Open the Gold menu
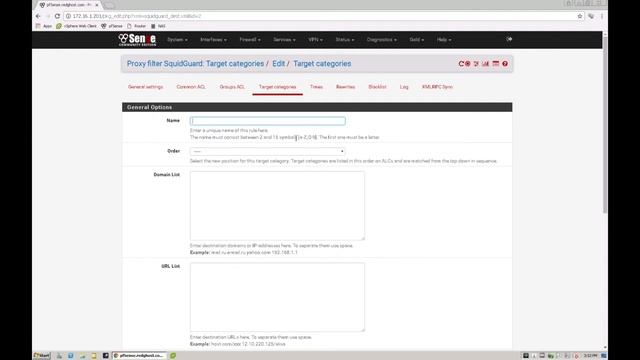Screen dimensions: 640x360 point(416,40)
